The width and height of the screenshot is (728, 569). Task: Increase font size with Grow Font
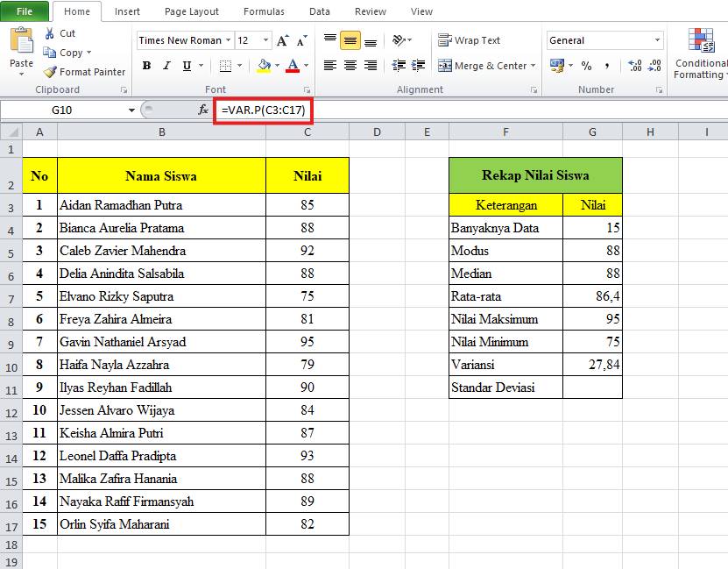click(x=282, y=41)
